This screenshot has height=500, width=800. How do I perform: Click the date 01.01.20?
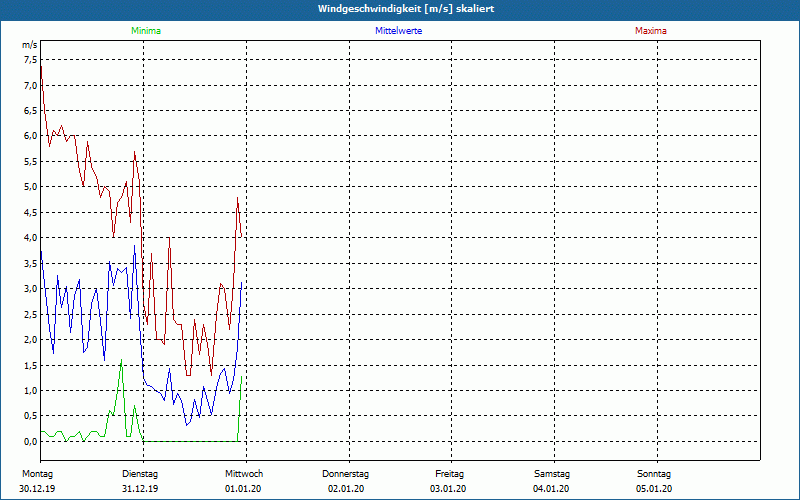(x=243, y=489)
